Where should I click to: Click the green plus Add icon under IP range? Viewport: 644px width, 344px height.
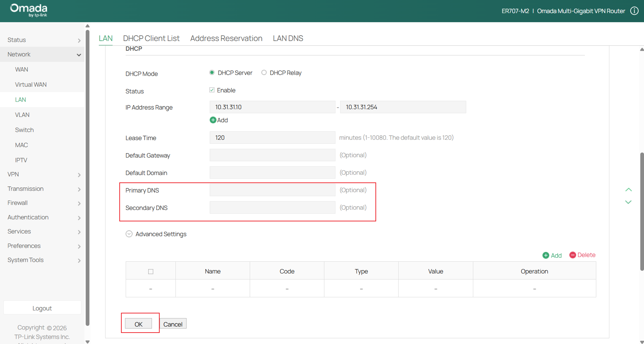point(213,120)
